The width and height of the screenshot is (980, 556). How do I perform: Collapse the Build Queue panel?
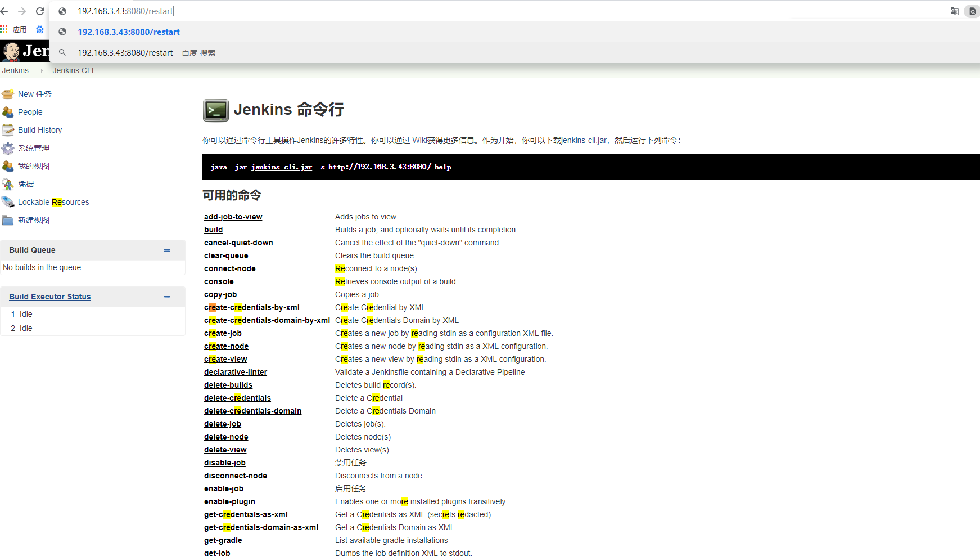167,250
